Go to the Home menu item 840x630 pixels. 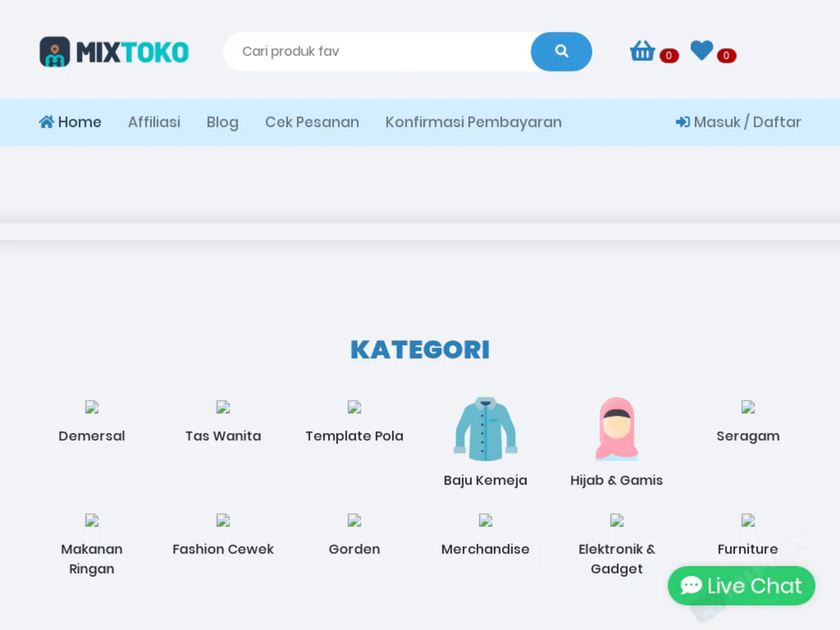click(x=70, y=122)
